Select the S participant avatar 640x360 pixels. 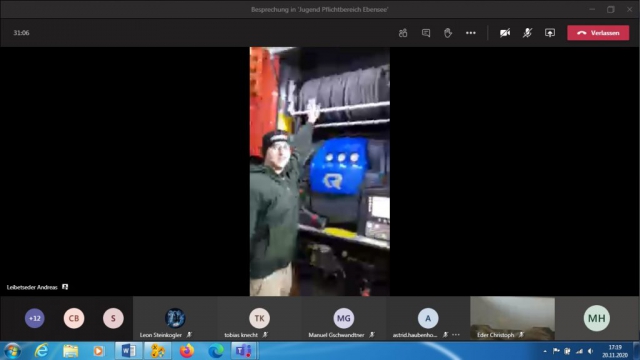tap(113, 318)
